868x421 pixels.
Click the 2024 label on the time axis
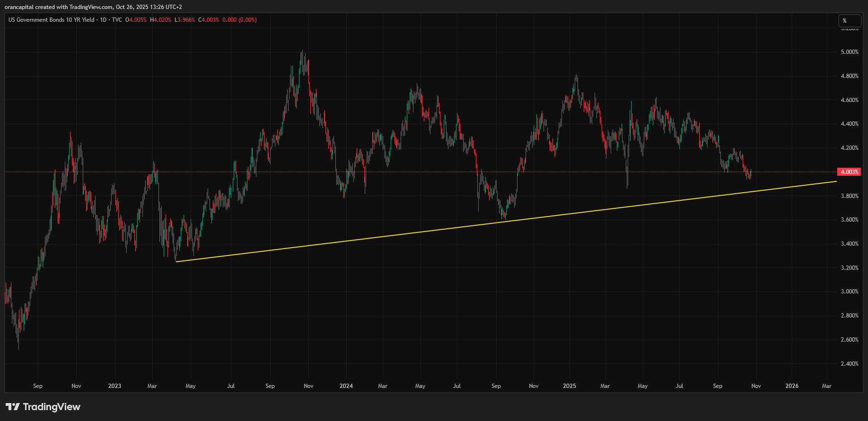346,386
